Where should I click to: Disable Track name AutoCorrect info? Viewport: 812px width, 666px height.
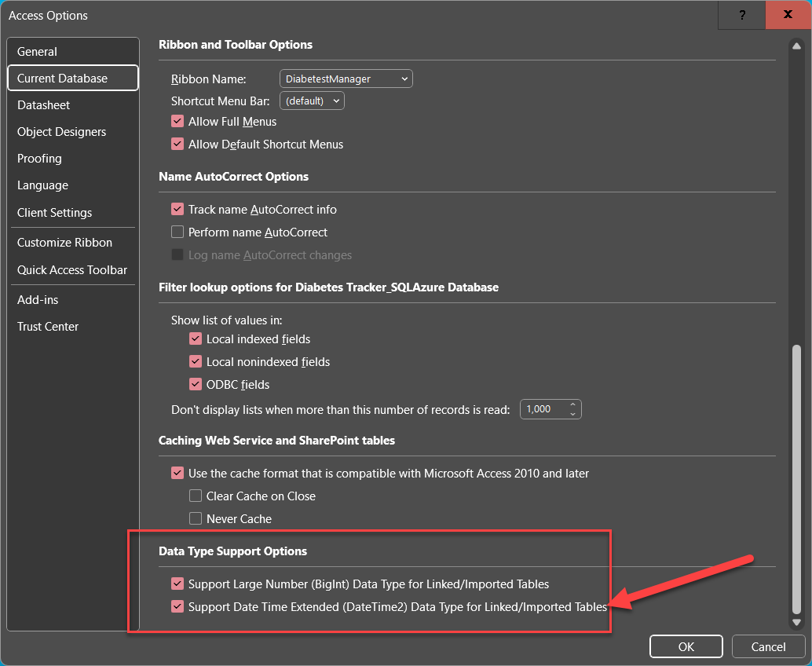pyautogui.click(x=177, y=210)
